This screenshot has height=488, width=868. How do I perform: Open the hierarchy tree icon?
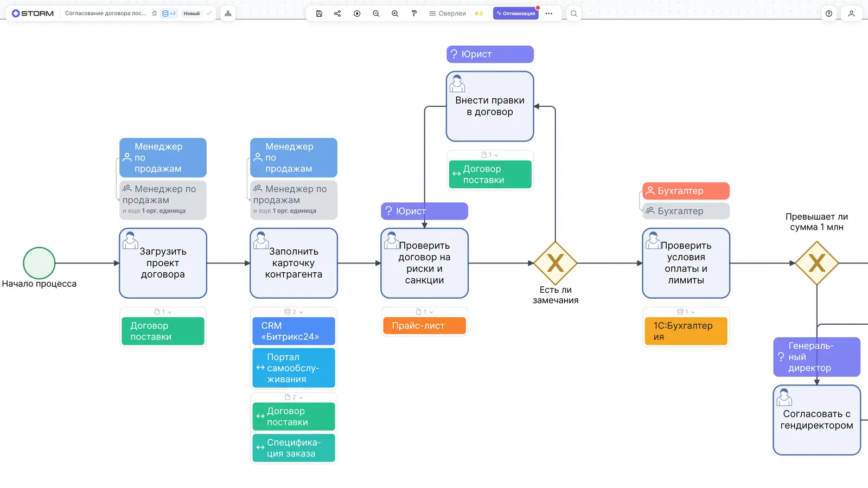click(x=228, y=14)
